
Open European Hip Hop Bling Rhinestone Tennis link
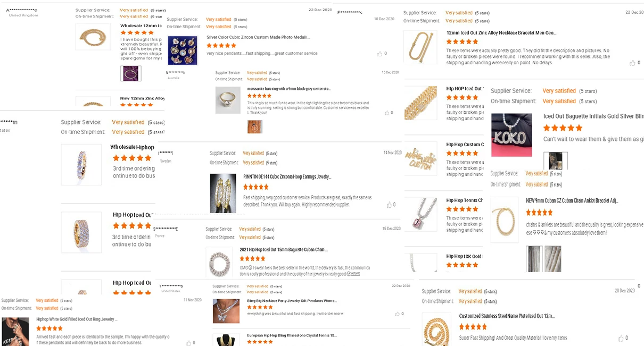(292, 335)
